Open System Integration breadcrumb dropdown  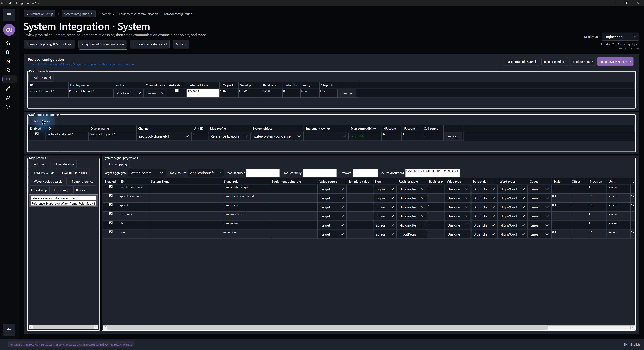[78, 14]
